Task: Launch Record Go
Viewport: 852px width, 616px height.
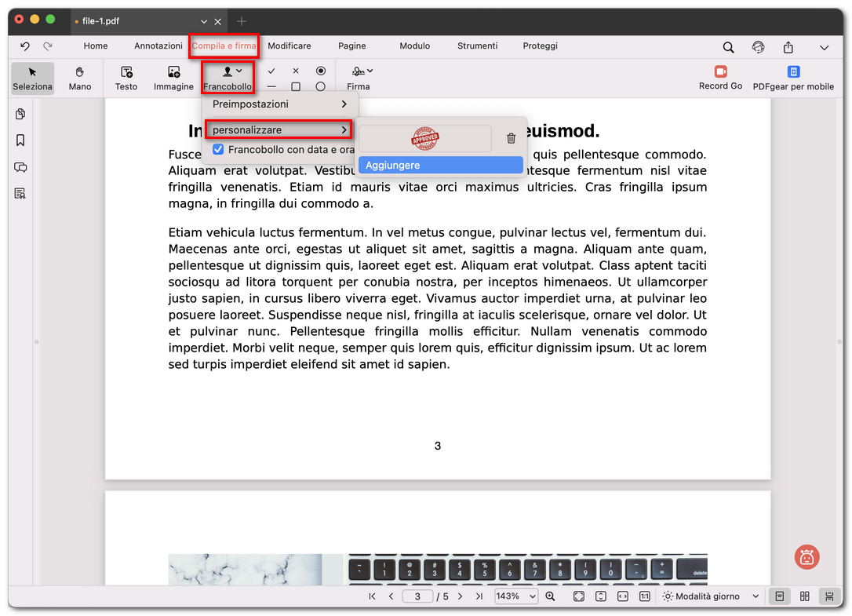Action: coord(720,78)
